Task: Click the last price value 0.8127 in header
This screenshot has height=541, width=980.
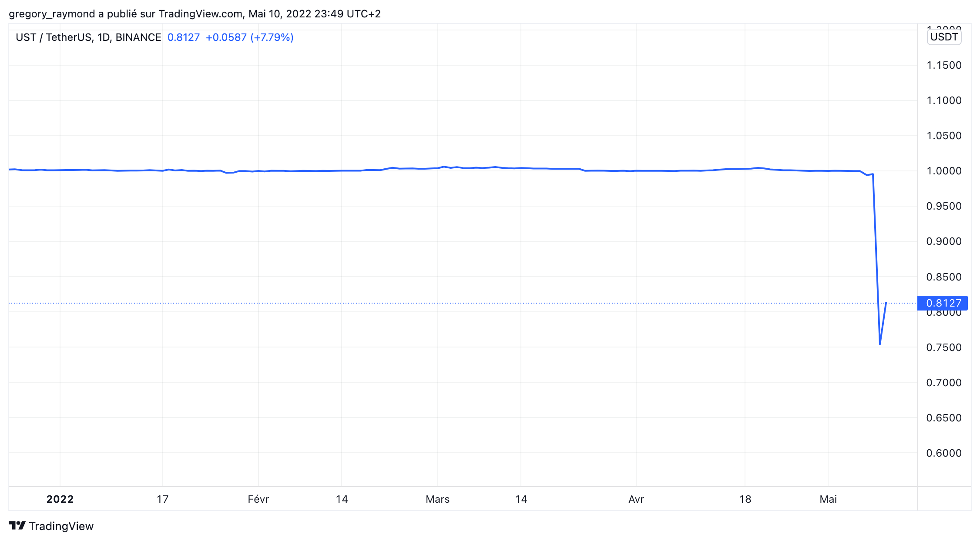Action: (183, 37)
